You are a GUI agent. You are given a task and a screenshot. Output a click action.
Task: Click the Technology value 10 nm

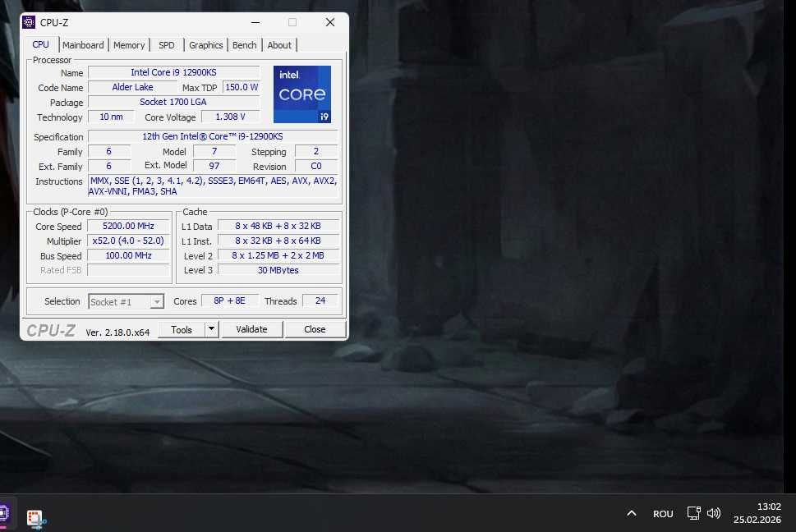tap(111, 117)
